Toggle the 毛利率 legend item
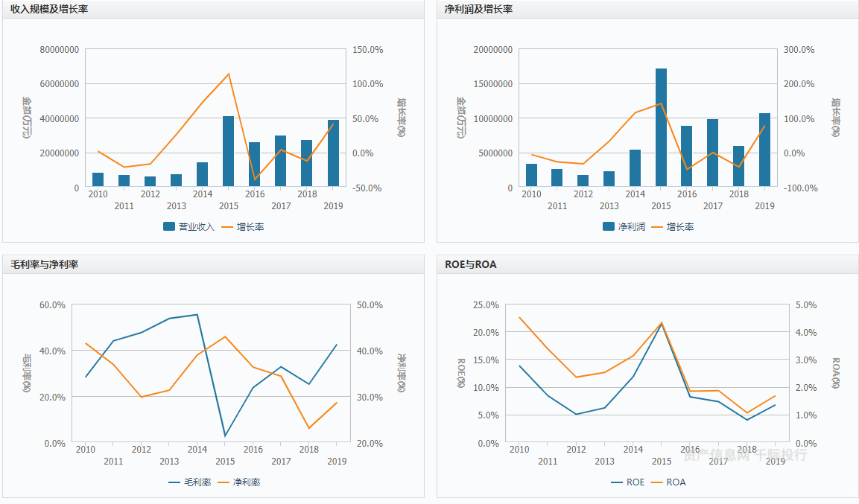This screenshot has height=504, width=859. pyautogui.click(x=190, y=482)
